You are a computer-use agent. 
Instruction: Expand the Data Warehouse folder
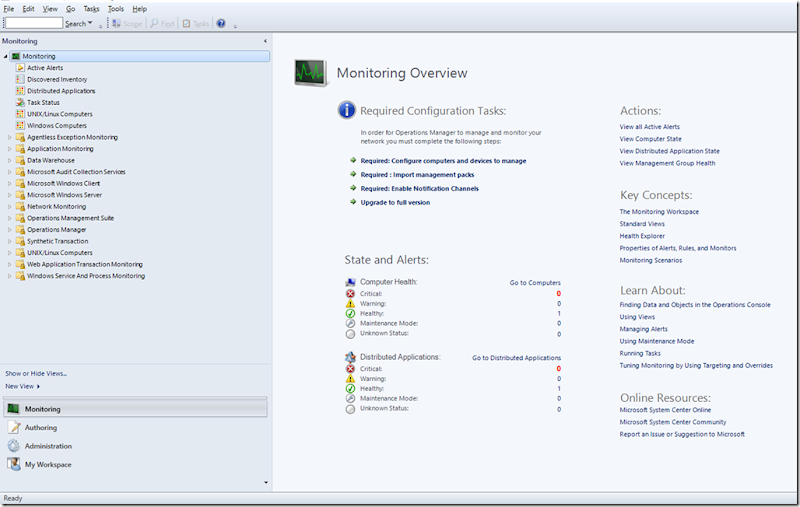[x=9, y=160]
